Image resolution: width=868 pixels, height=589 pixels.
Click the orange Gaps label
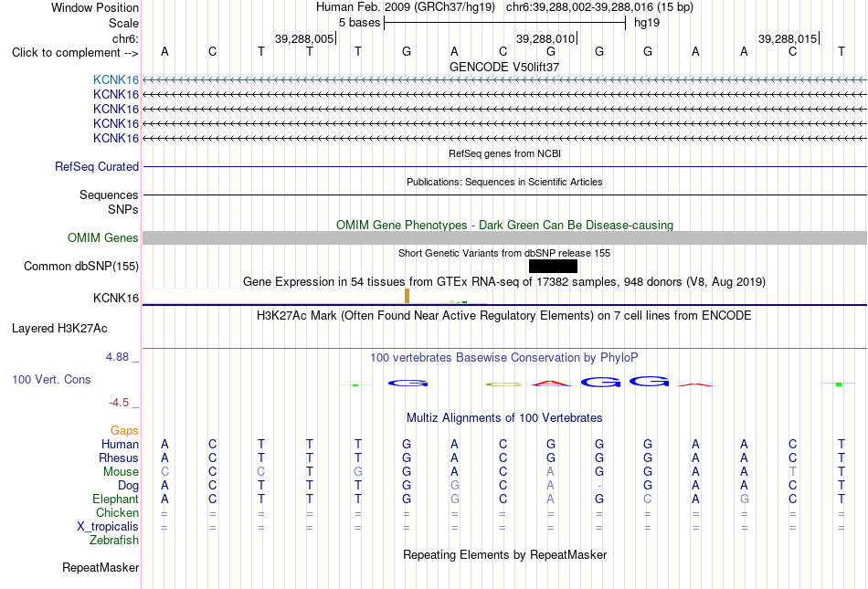pyautogui.click(x=124, y=430)
